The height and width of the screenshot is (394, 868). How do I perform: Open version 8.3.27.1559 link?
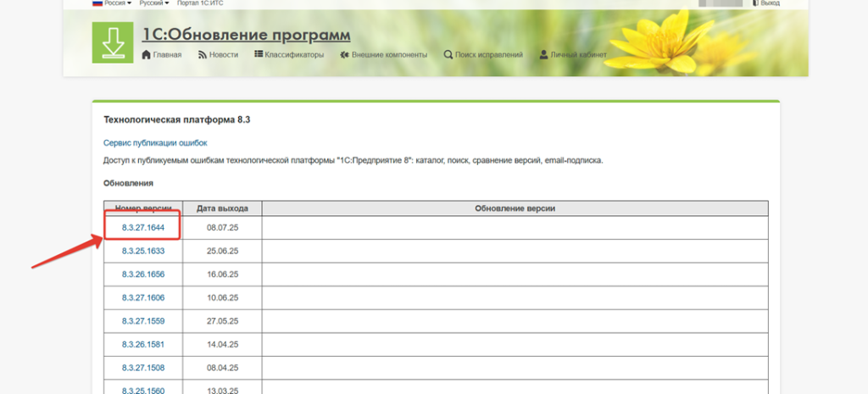point(143,321)
